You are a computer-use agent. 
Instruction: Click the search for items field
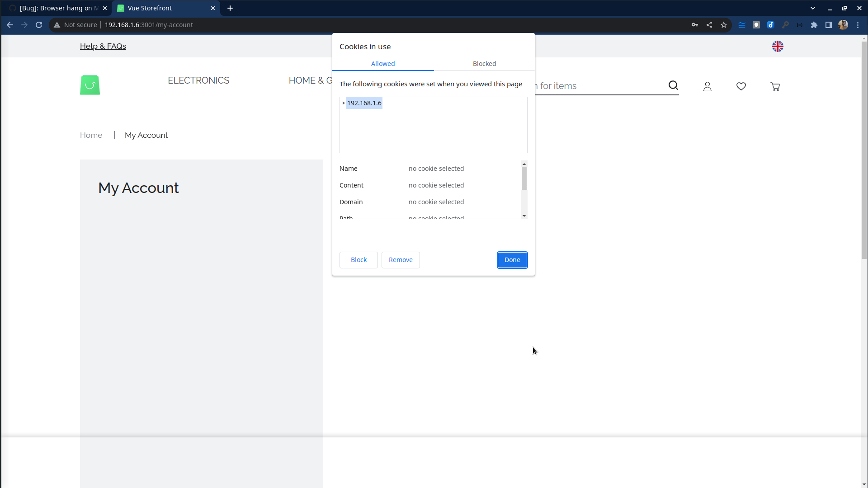pyautogui.click(x=588, y=86)
